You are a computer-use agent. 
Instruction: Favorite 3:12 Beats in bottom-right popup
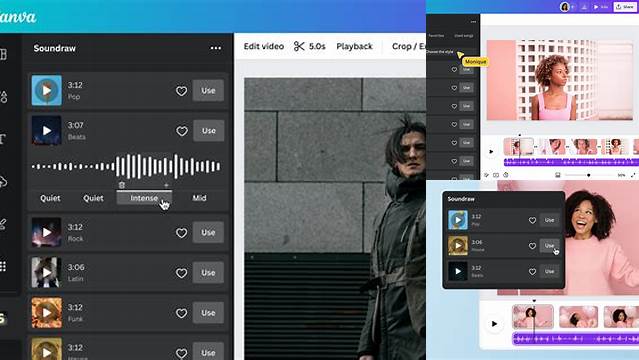(532, 272)
